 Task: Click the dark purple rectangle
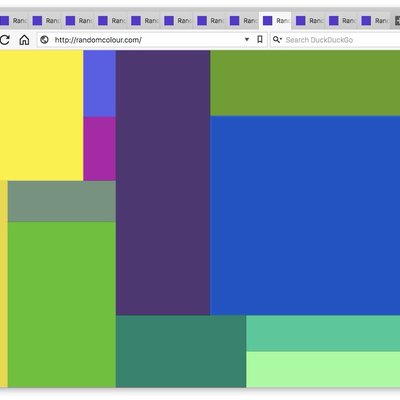click(163, 182)
